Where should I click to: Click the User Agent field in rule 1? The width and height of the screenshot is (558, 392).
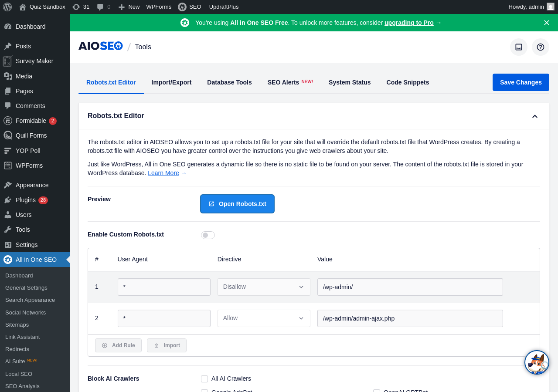click(164, 287)
